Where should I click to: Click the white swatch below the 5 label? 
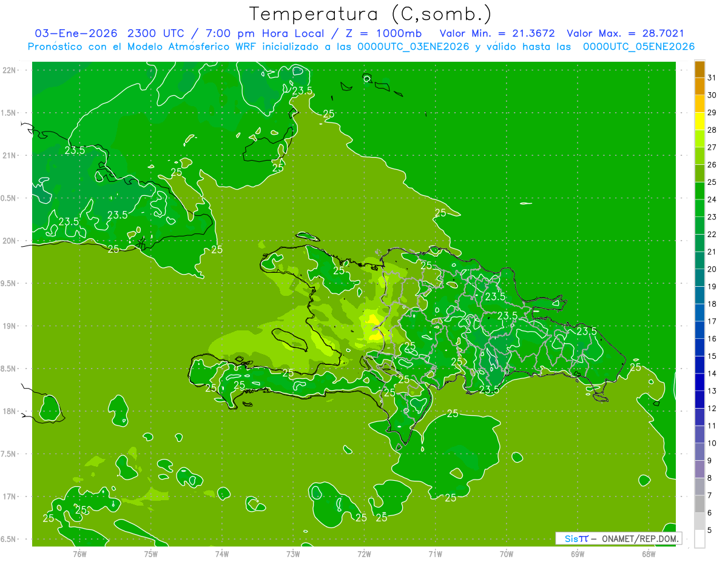699,539
